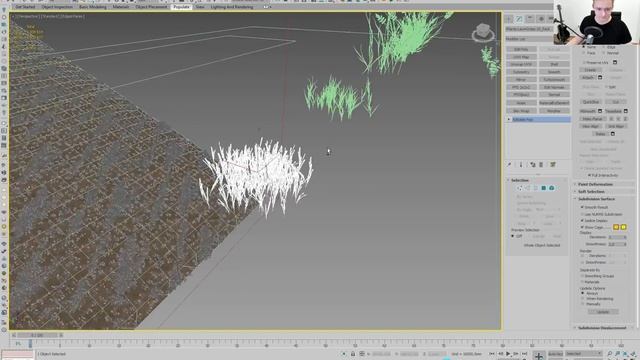The image size is (640, 360).
Task: Open the Perspective viewport label menu
Action: coord(27,16)
